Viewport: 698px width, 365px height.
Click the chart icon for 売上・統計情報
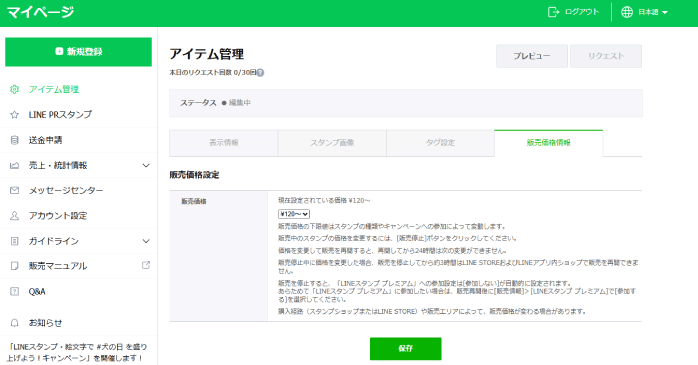tap(15, 166)
